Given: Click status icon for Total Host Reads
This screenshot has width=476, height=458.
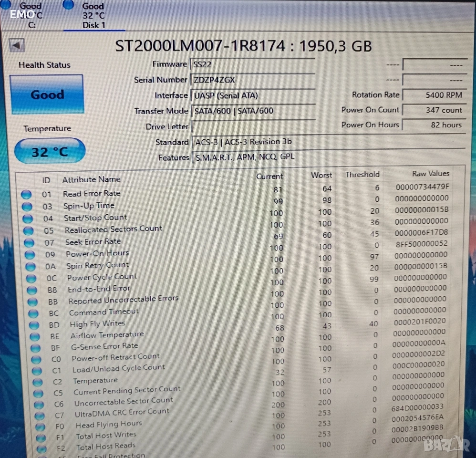Looking at the screenshot, I should coord(41,448).
